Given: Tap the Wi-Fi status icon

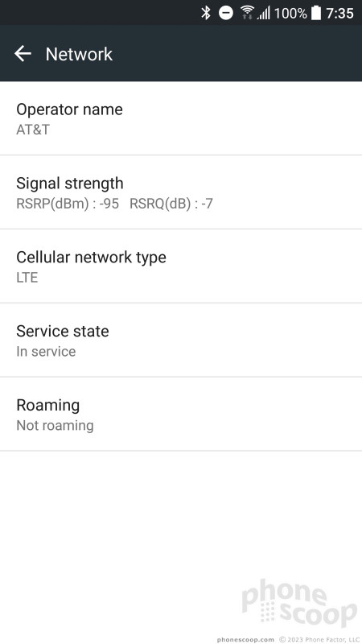Looking at the screenshot, I should [x=247, y=13].
